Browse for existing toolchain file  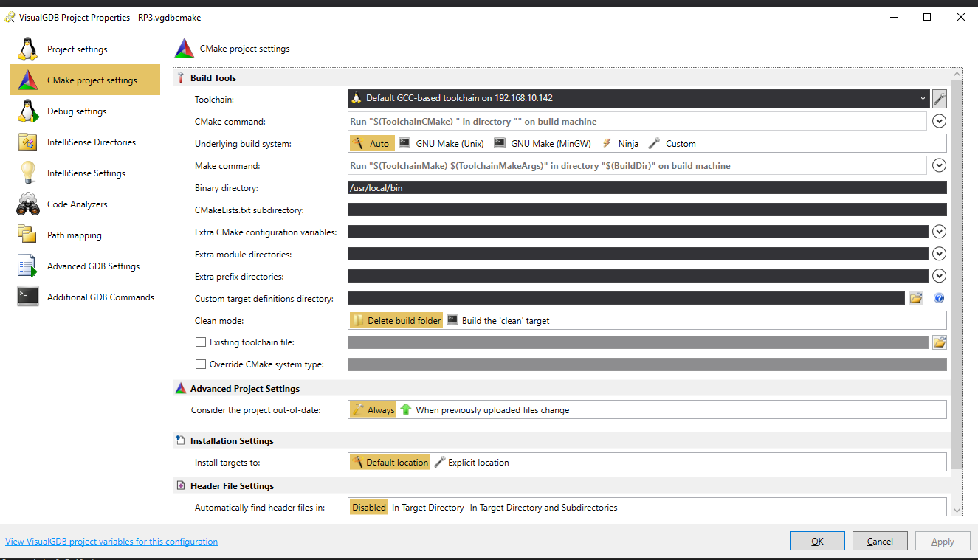(x=939, y=342)
